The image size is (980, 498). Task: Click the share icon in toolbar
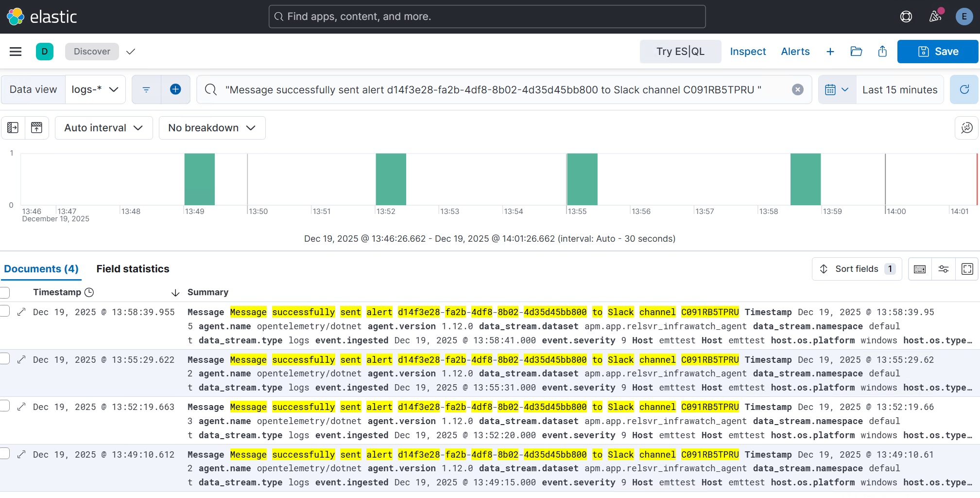click(882, 52)
